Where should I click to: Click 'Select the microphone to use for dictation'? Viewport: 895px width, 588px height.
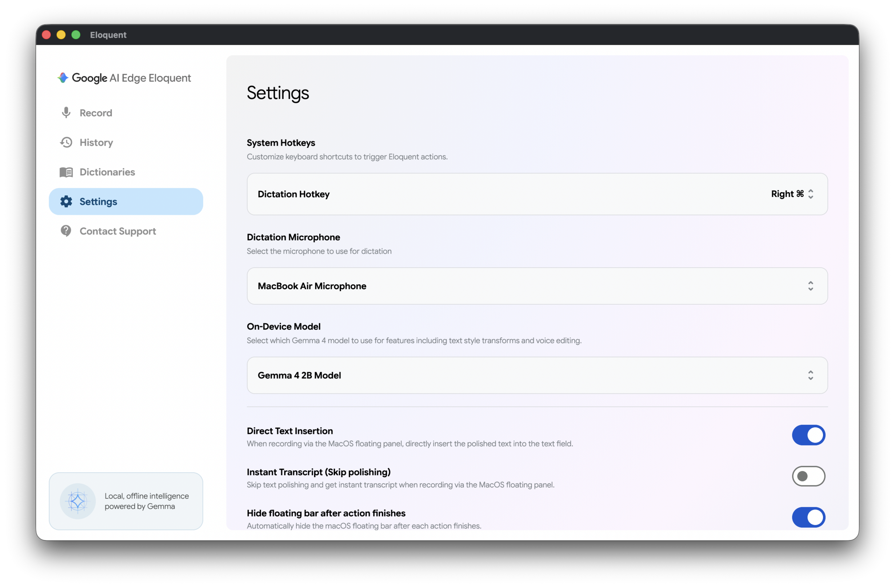319,251
